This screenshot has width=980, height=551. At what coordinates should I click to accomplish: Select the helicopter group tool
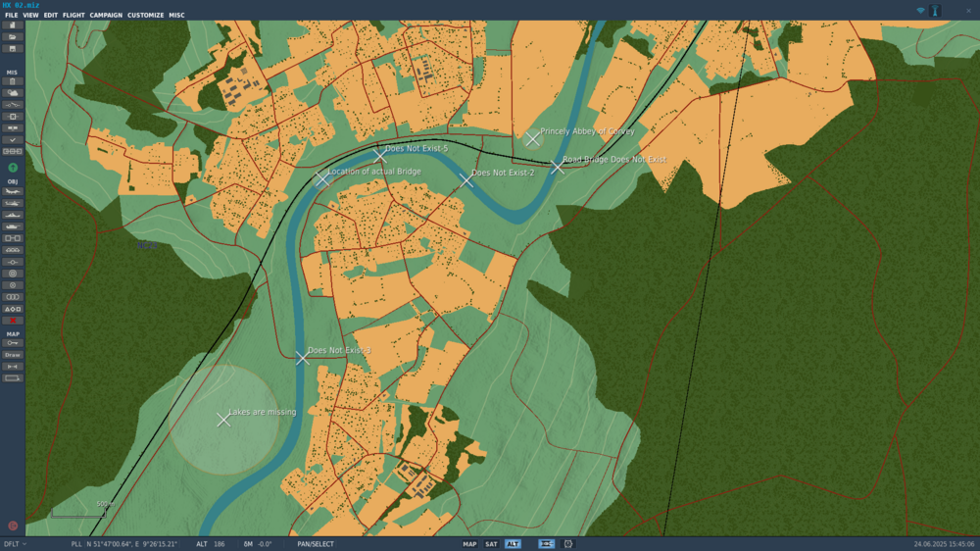[x=13, y=203]
